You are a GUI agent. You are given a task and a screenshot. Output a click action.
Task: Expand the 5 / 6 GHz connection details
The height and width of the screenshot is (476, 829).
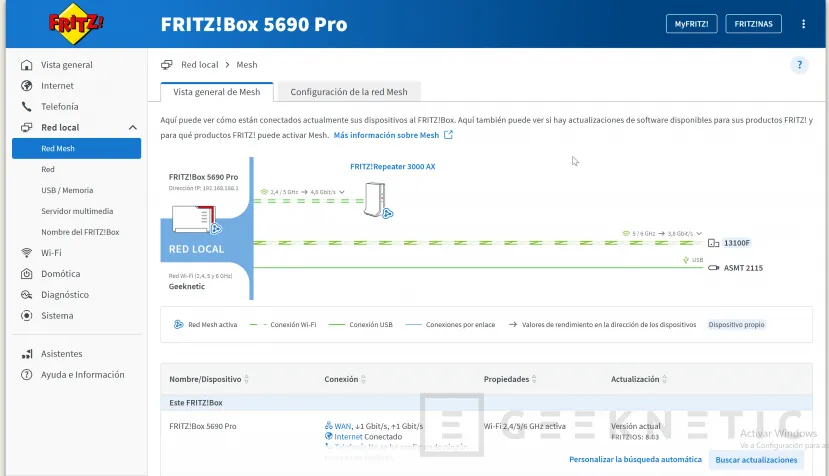[700, 233]
